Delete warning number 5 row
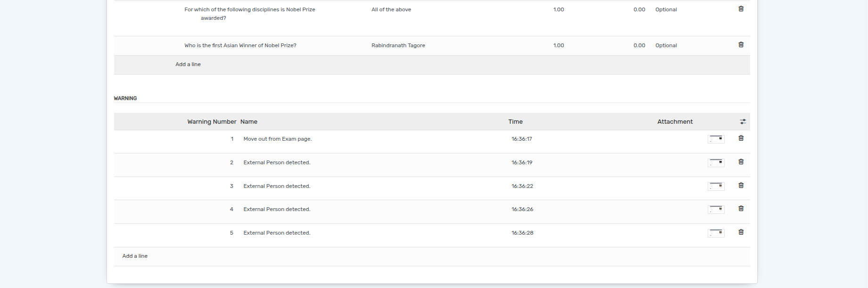The width and height of the screenshot is (868, 288). click(741, 232)
